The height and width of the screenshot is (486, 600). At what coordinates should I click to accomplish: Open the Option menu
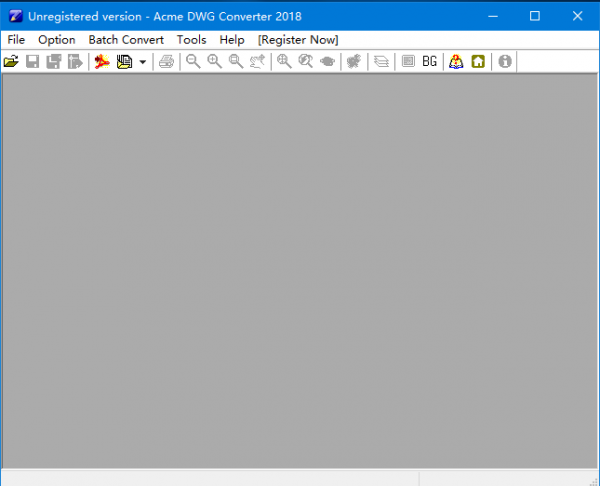[57, 40]
